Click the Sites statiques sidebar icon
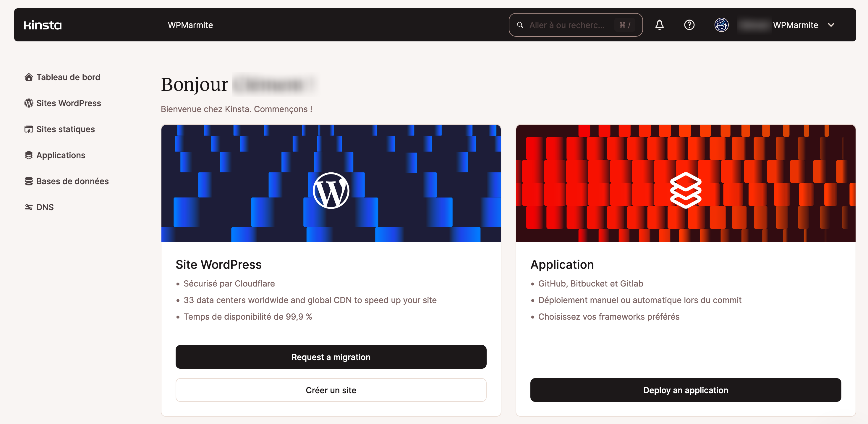 pyautogui.click(x=29, y=129)
